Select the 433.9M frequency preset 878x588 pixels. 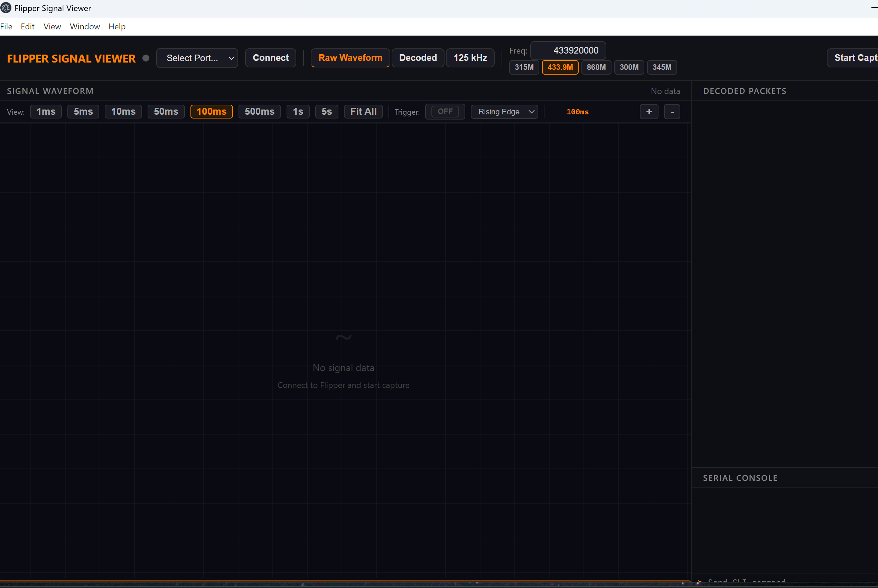(560, 67)
